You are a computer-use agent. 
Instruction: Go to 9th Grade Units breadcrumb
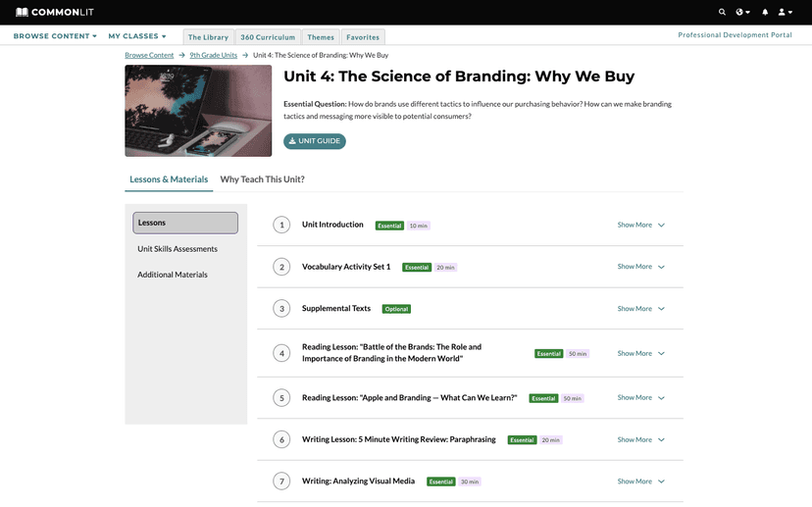tap(213, 56)
